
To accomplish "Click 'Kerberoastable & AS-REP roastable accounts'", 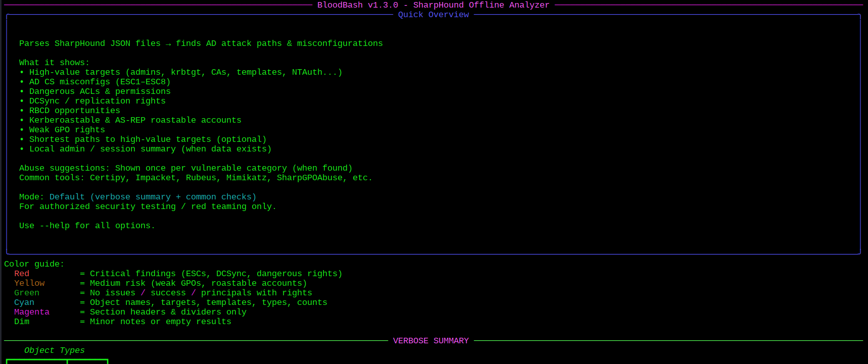I will (x=130, y=120).
